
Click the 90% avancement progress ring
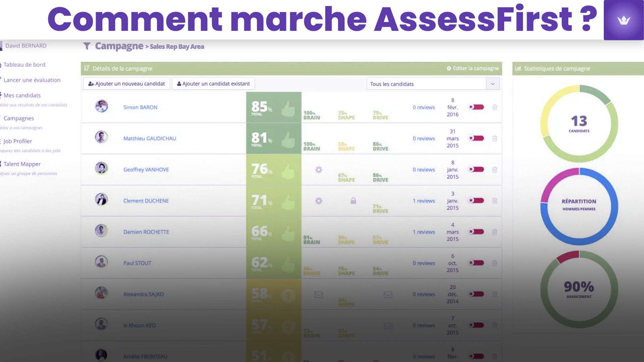pos(579,289)
